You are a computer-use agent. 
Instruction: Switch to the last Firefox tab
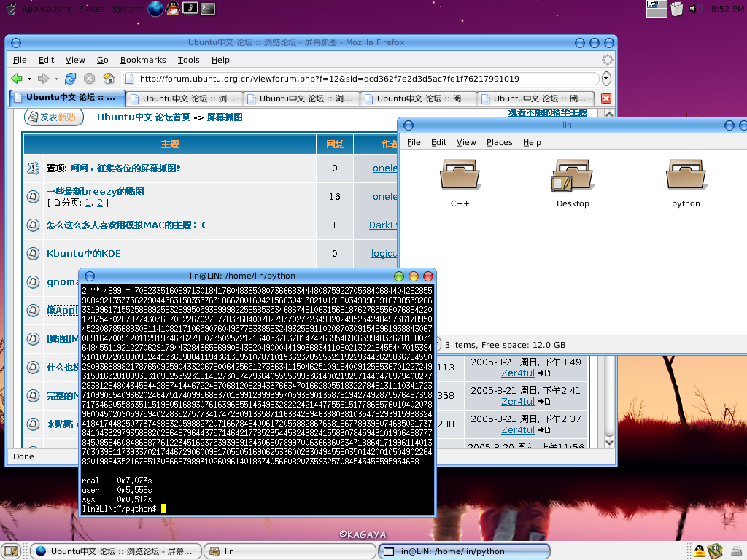pos(536,98)
